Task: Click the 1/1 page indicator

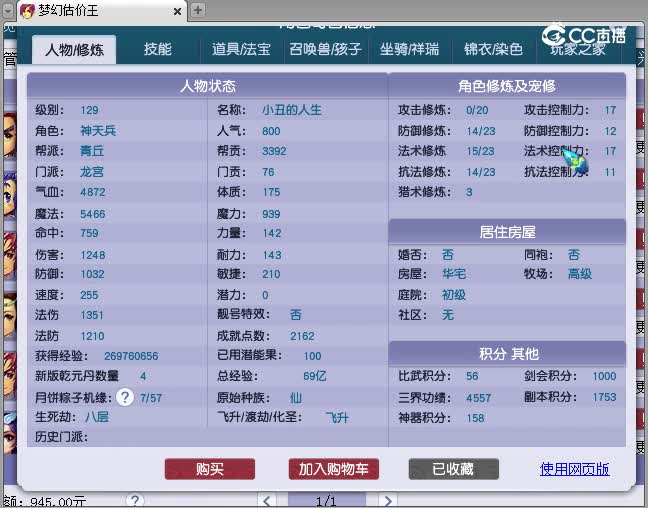Action: [x=326, y=501]
